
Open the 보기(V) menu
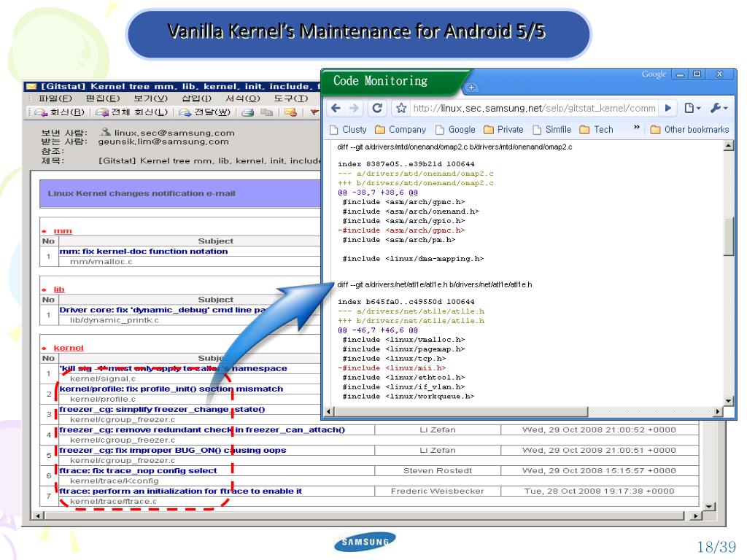click(x=150, y=98)
